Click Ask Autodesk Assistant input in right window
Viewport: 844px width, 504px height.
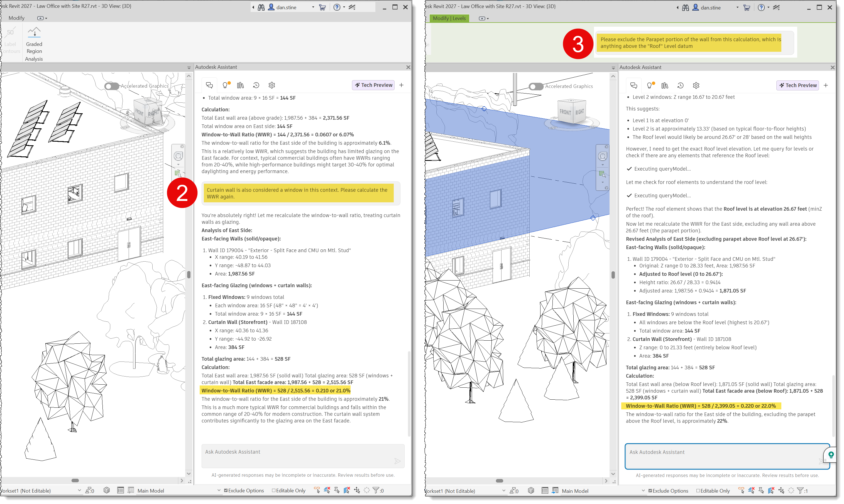(727, 456)
